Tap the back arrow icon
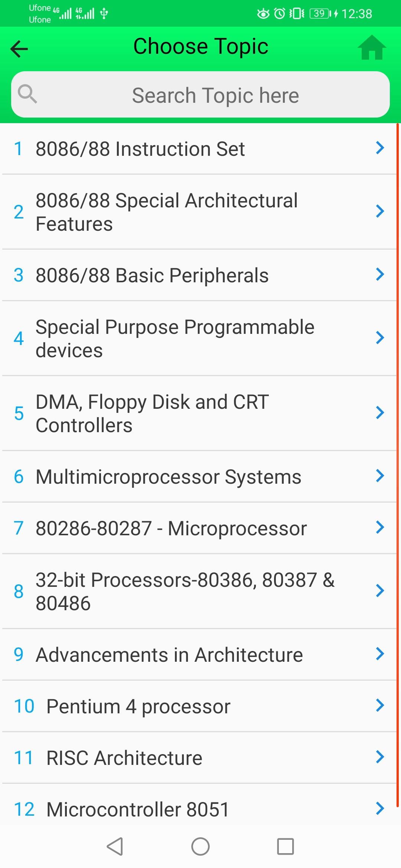The width and height of the screenshot is (401, 868). pyautogui.click(x=19, y=49)
